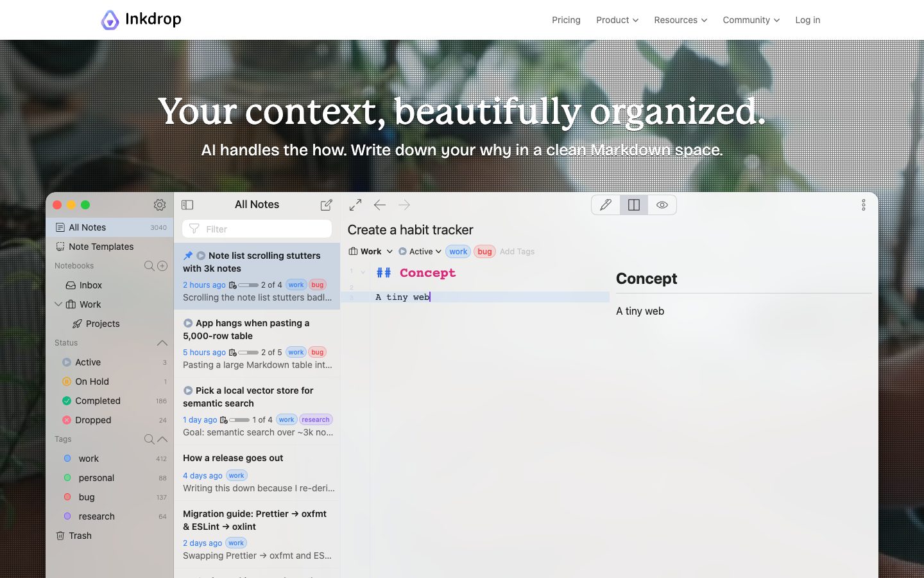
Task: Select the purple research tag
Action: [x=110, y=516]
